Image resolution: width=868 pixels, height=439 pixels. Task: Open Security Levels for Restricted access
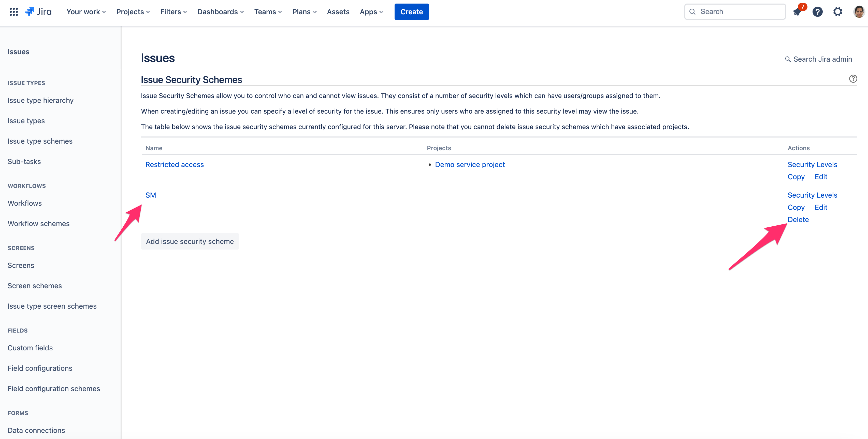pyautogui.click(x=812, y=164)
